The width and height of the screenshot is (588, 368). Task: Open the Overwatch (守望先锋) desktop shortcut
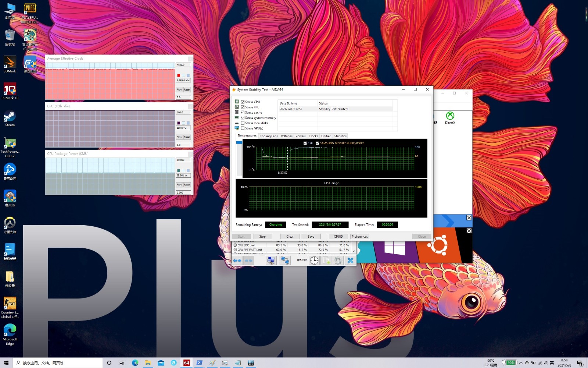point(10,225)
